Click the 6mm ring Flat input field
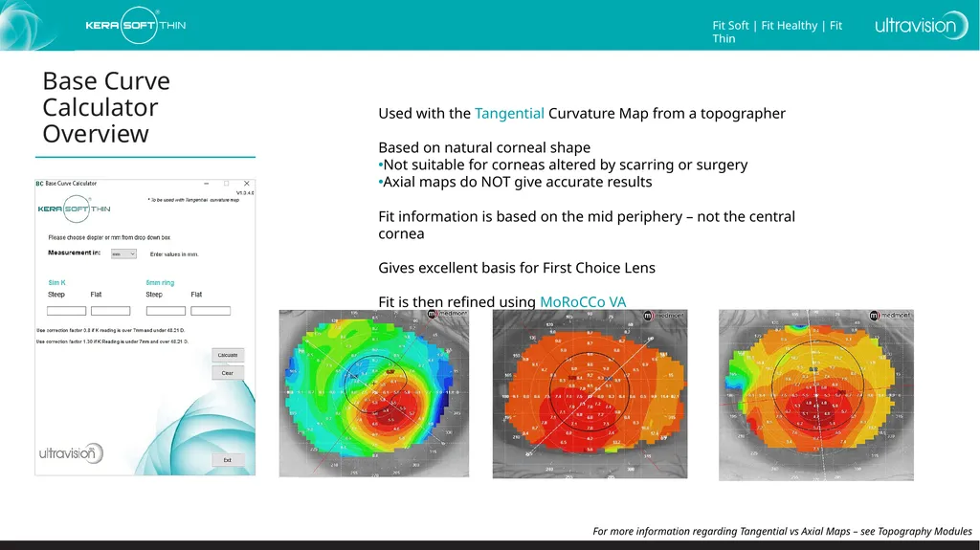Screen dimensions: 980x550 point(211,311)
